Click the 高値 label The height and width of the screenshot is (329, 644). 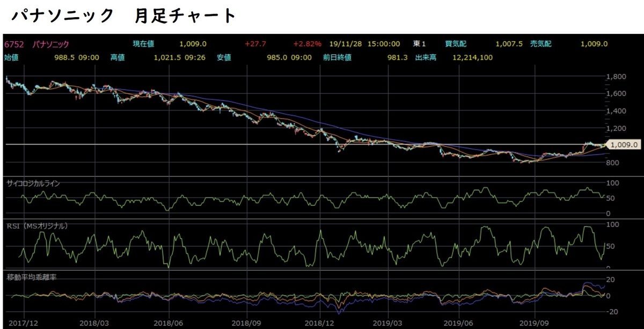click(x=118, y=57)
